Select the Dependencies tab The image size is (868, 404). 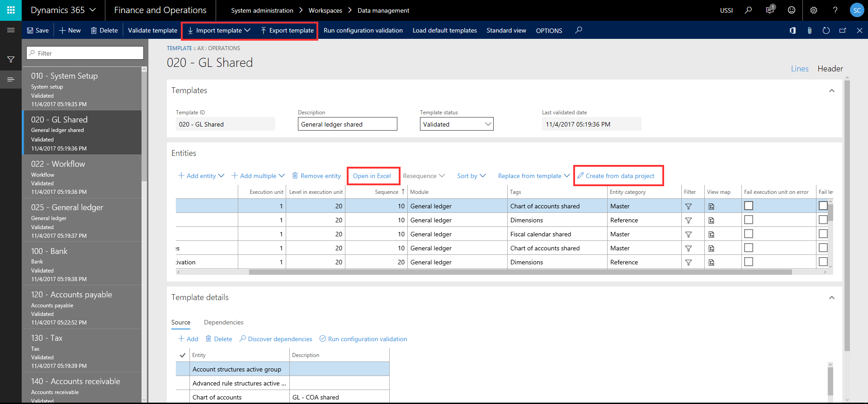point(224,322)
